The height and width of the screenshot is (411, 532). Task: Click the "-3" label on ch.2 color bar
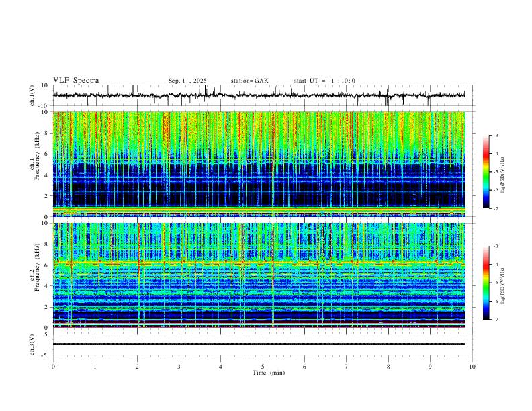[x=495, y=246]
